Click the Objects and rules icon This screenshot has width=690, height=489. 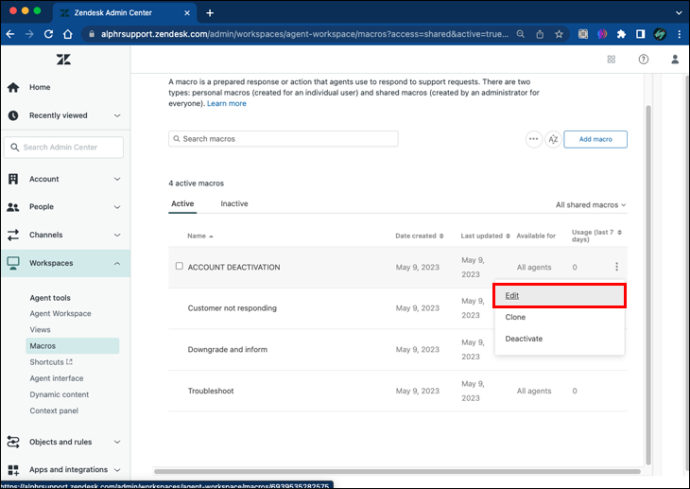[13, 441]
